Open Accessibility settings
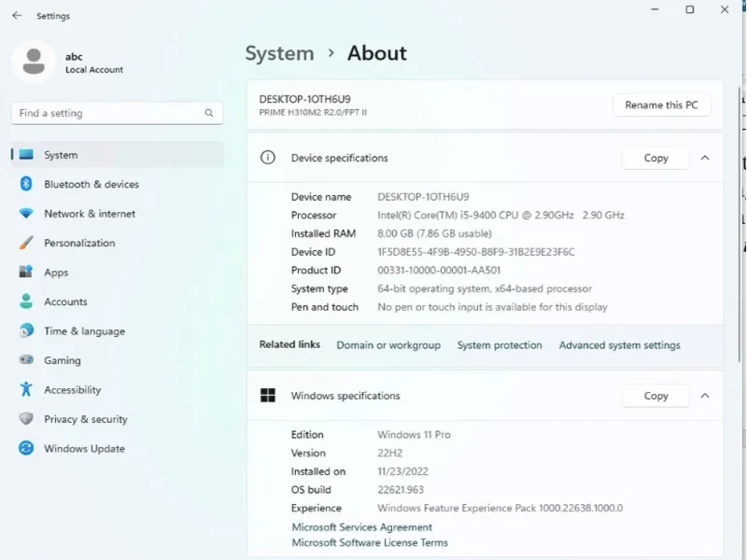 [118, 389]
